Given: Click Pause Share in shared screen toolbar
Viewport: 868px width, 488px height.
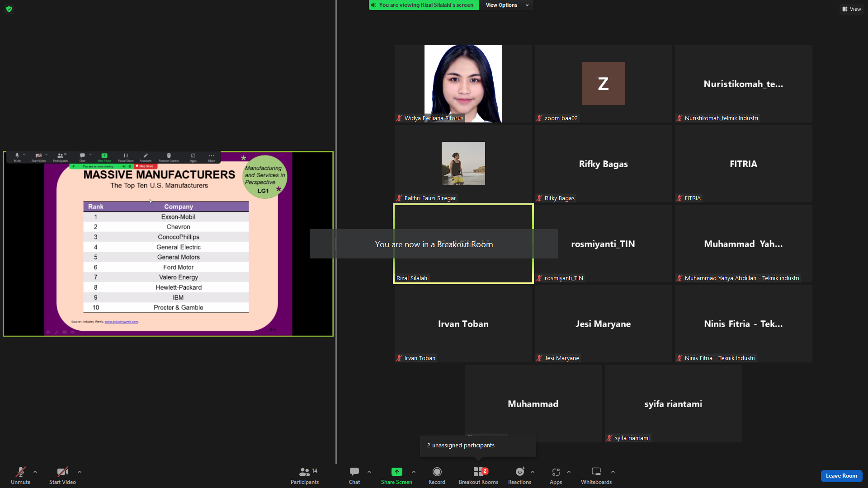Looking at the screenshot, I should point(126,157).
